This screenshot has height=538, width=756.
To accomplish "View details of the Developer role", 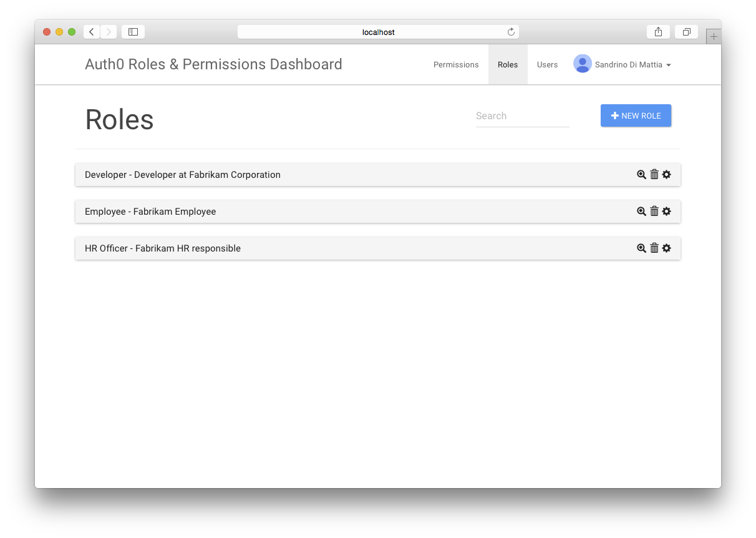I will point(641,175).
